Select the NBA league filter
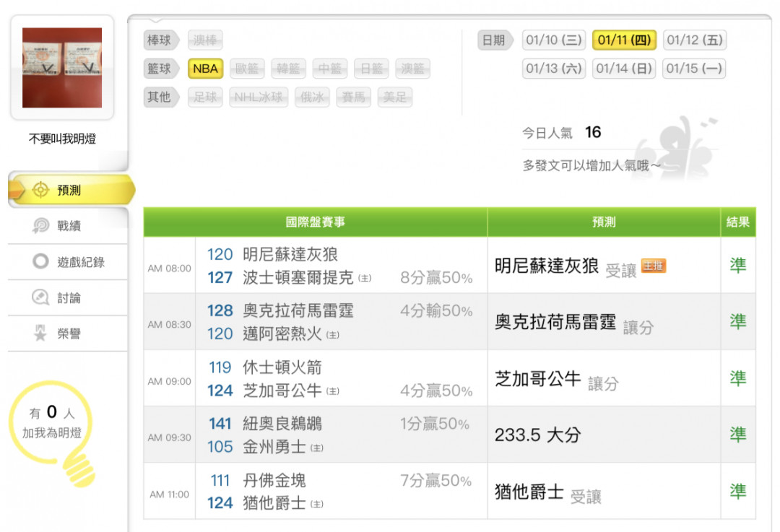Screen dimensions: 780x532 click(205, 69)
